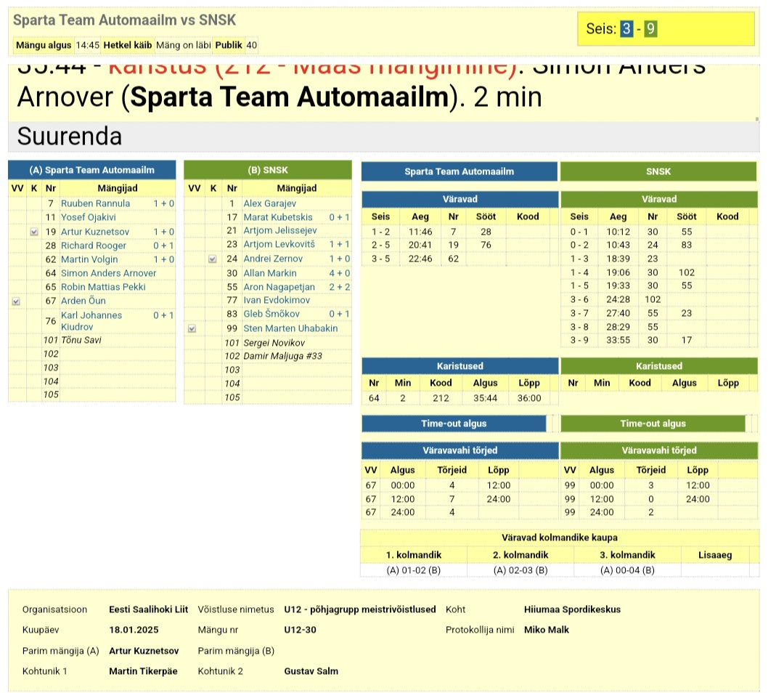Viewport: 784px width, 693px height.
Task: Click second period score (A) 02-03 (B)
Action: (520, 570)
